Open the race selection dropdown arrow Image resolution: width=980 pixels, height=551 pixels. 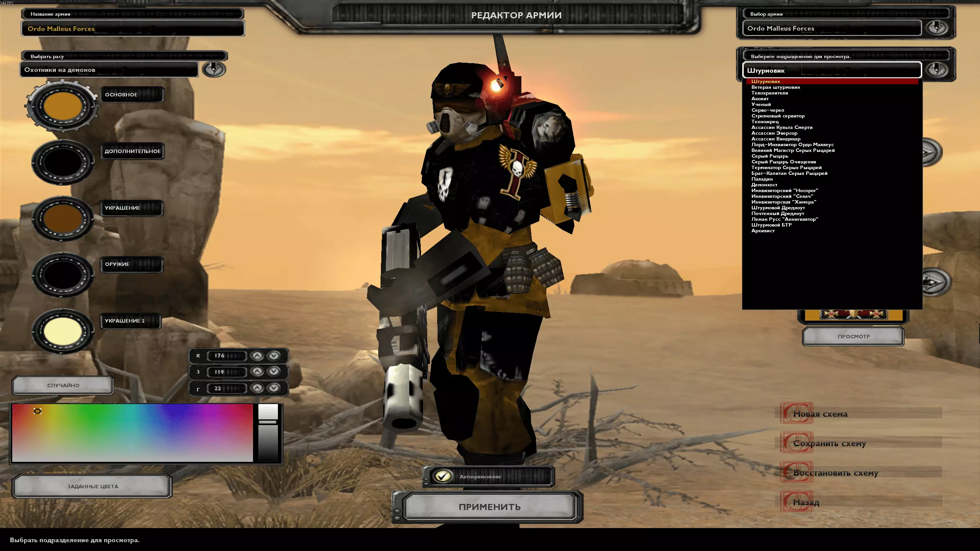click(214, 69)
